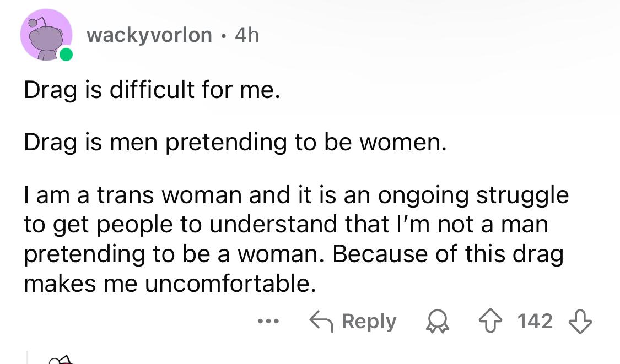Click the 4h timestamp
Viewport: 620px width, 364px height.
(246, 35)
